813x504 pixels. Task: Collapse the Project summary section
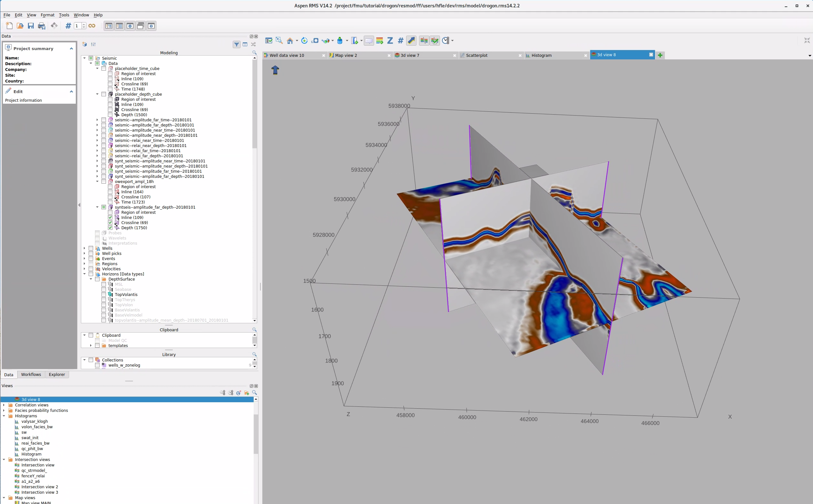tap(71, 49)
